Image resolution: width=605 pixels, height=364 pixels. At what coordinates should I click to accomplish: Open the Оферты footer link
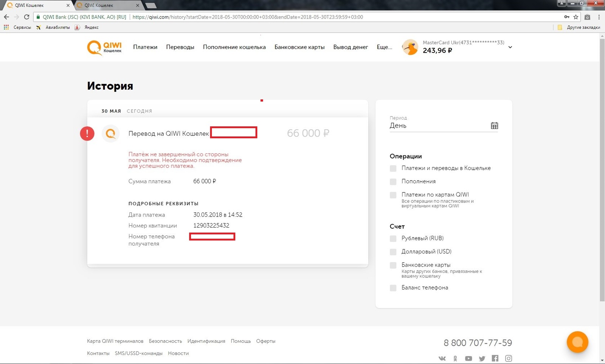click(266, 341)
